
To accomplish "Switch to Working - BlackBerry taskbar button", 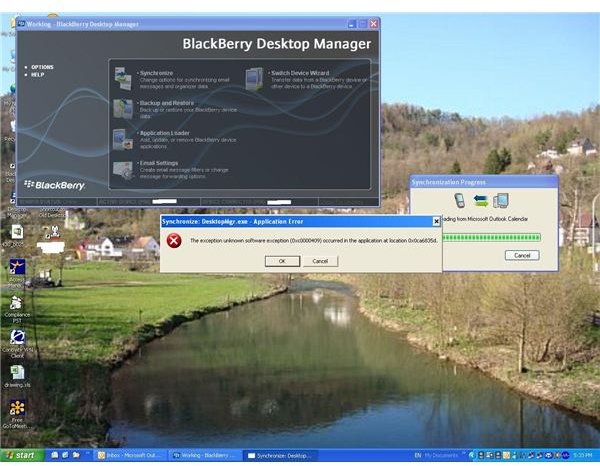I will (x=205, y=455).
